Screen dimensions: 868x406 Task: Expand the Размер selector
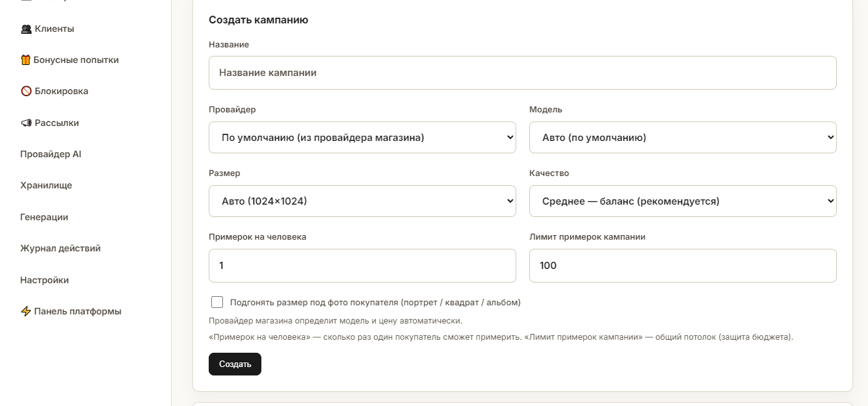[x=362, y=201]
